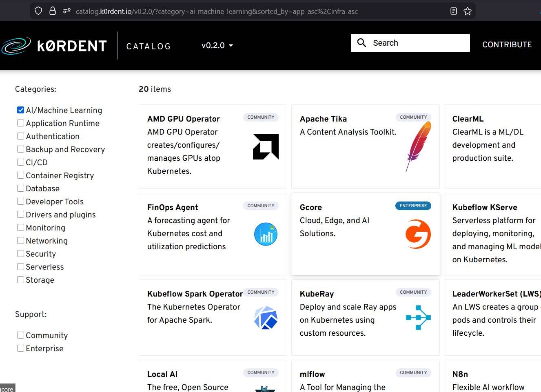
Task: Open the mlflow card title
Action: [313, 374]
